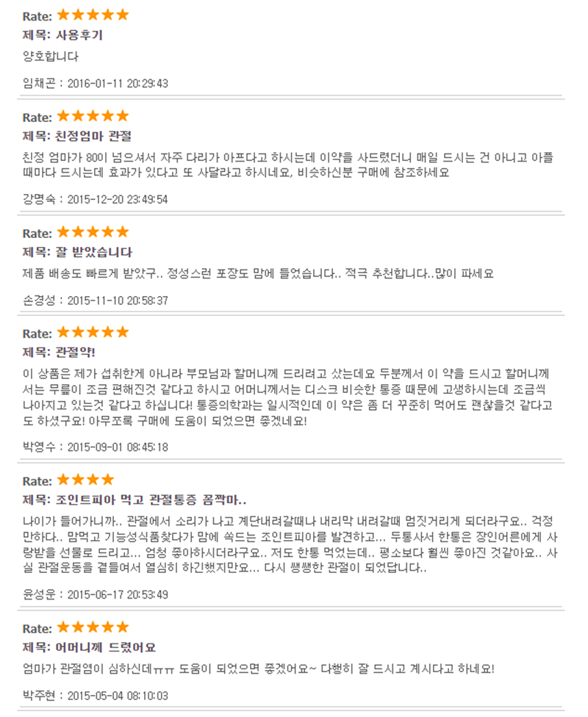The height and width of the screenshot is (717, 588).
Task: Click reviewer name 윤성운 dated 2015-06-17
Action: tap(39, 595)
